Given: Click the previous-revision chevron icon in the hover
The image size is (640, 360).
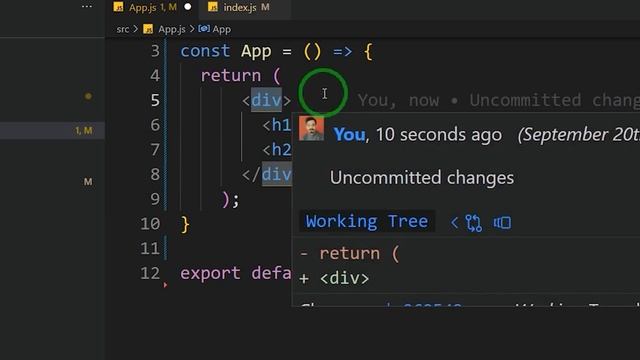Looking at the screenshot, I should click(x=454, y=223).
